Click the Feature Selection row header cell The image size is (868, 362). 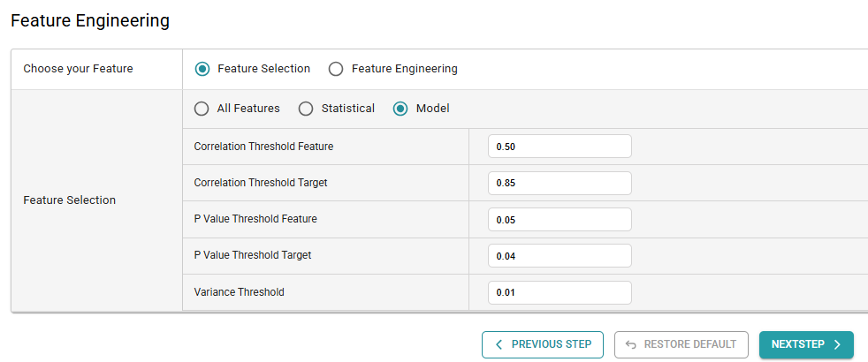tap(69, 200)
